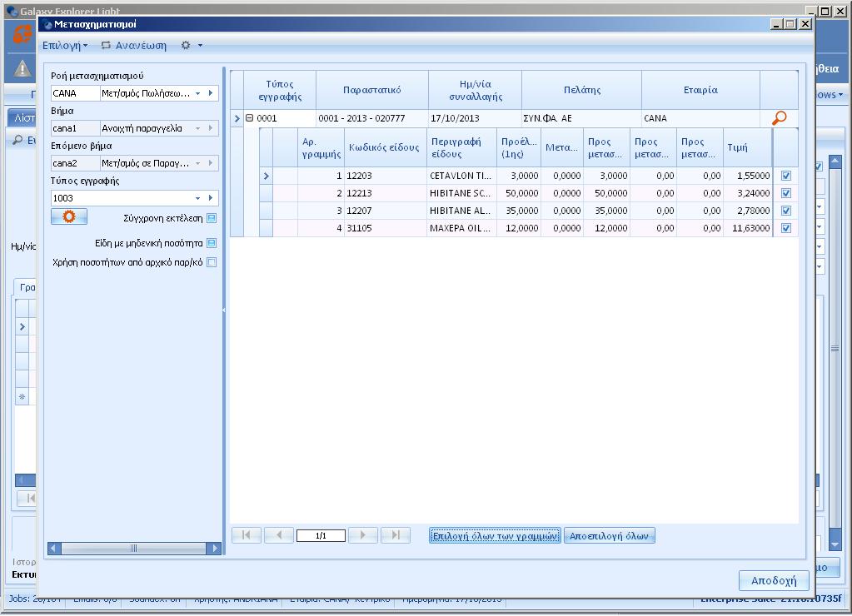Click the orange gear execute button
Screen dimensions: 852x616
coord(69,216)
